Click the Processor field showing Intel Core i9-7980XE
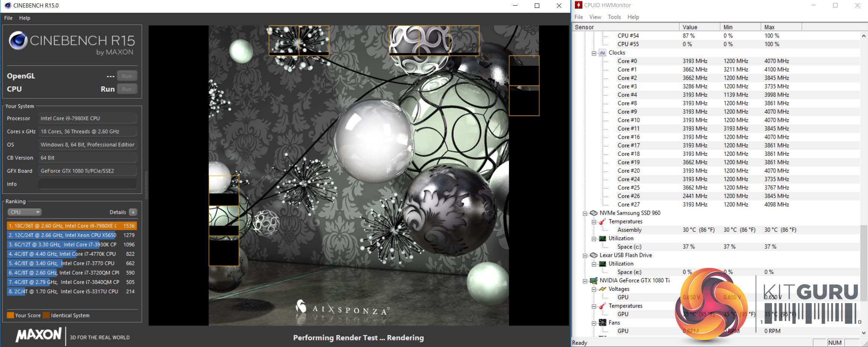Viewport: 868px width, 347px height. (x=88, y=119)
